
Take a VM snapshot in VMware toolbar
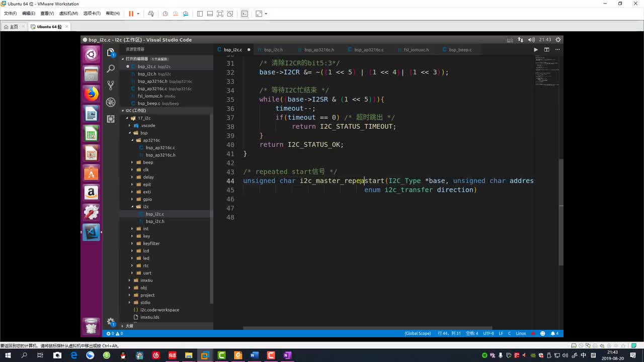[x=165, y=14]
